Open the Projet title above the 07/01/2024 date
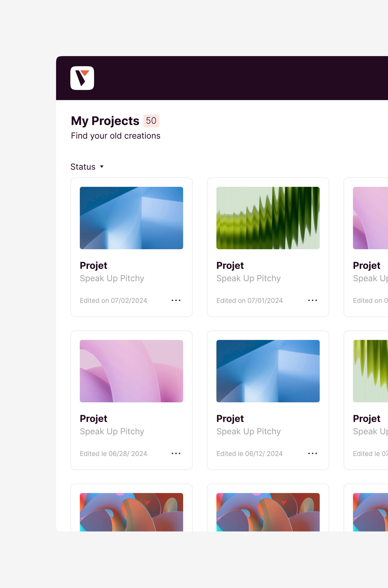The width and height of the screenshot is (388, 588). [230, 265]
